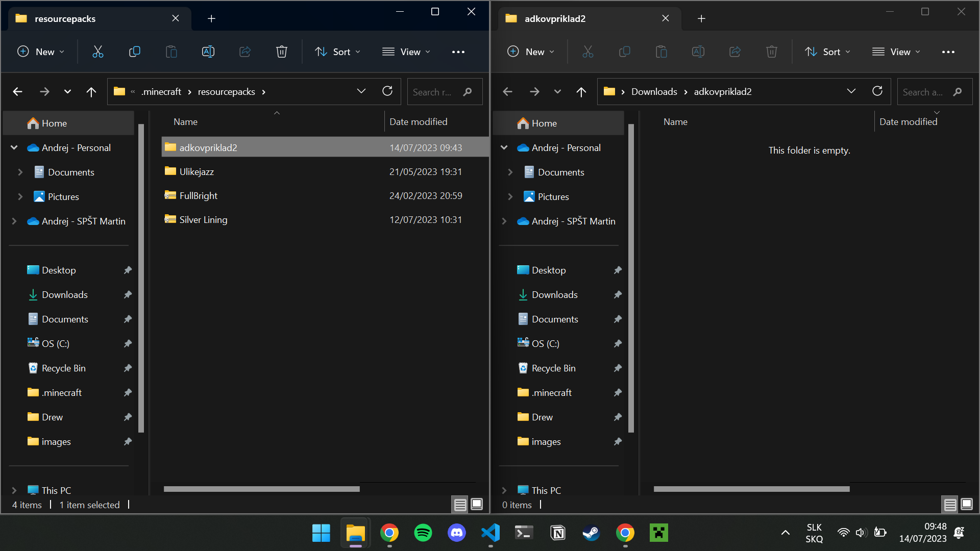Viewport: 980px width, 551px height.
Task: Click search box in adkovpriklad2 window
Action: (x=934, y=92)
